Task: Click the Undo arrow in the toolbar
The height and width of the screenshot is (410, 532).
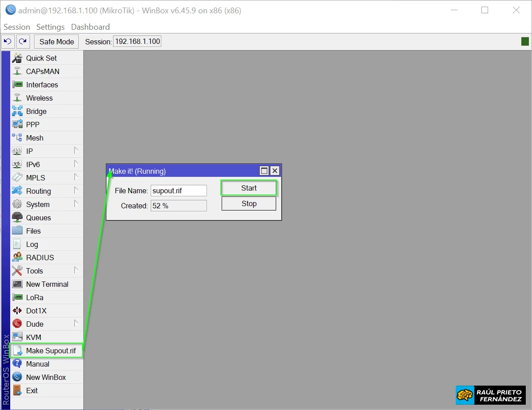Action: 8,41
